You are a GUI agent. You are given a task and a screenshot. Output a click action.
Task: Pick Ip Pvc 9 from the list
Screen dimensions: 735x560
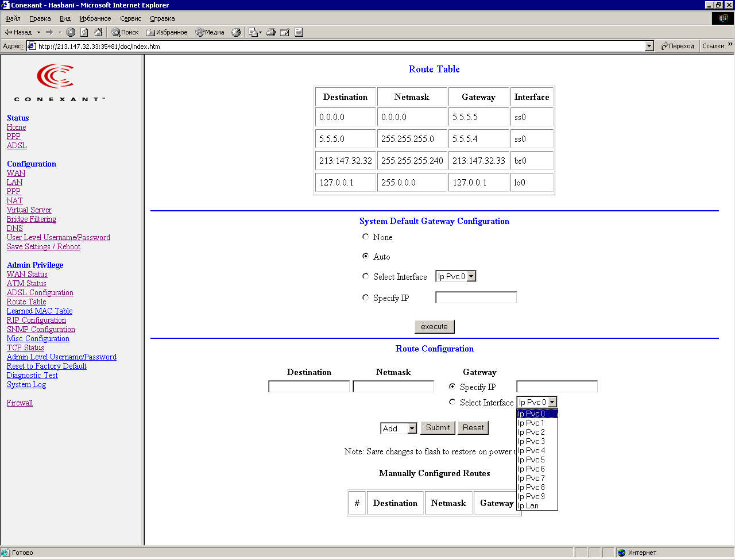(x=537, y=496)
